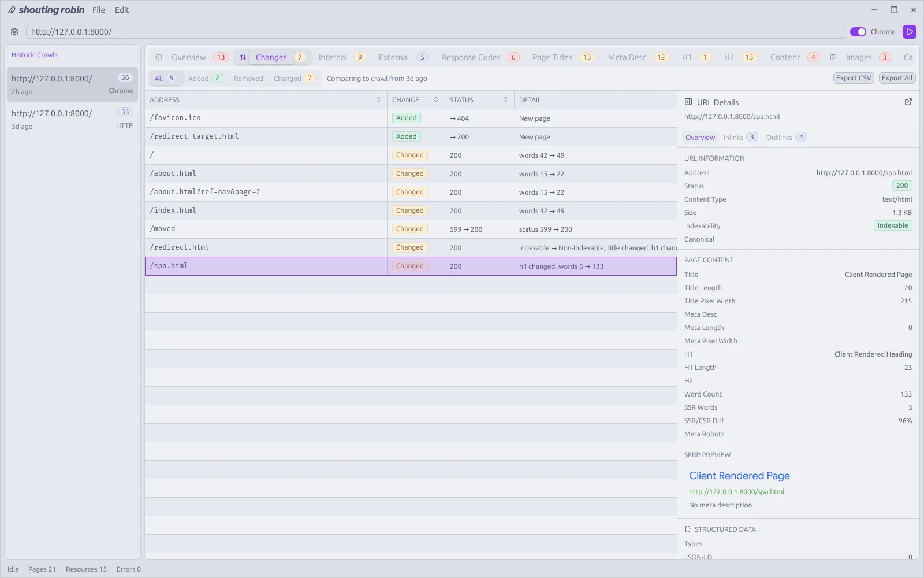Select the /moved row
This screenshot has width=924, height=578.
coord(411,229)
